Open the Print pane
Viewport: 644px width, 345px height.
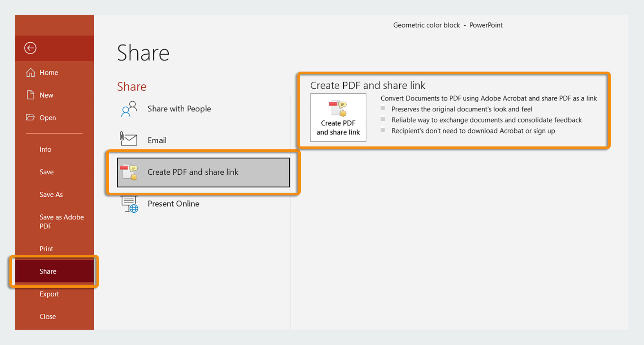(46, 248)
